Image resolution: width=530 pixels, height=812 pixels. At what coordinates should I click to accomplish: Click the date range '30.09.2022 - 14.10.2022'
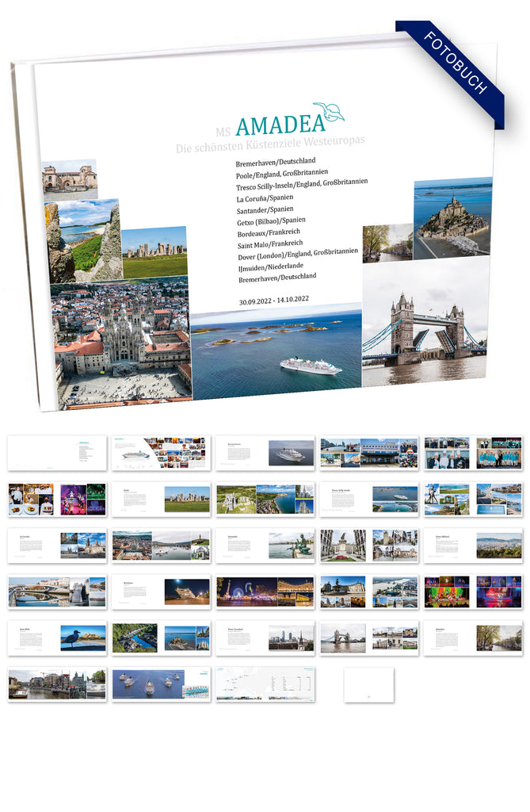click(x=274, y=300)
